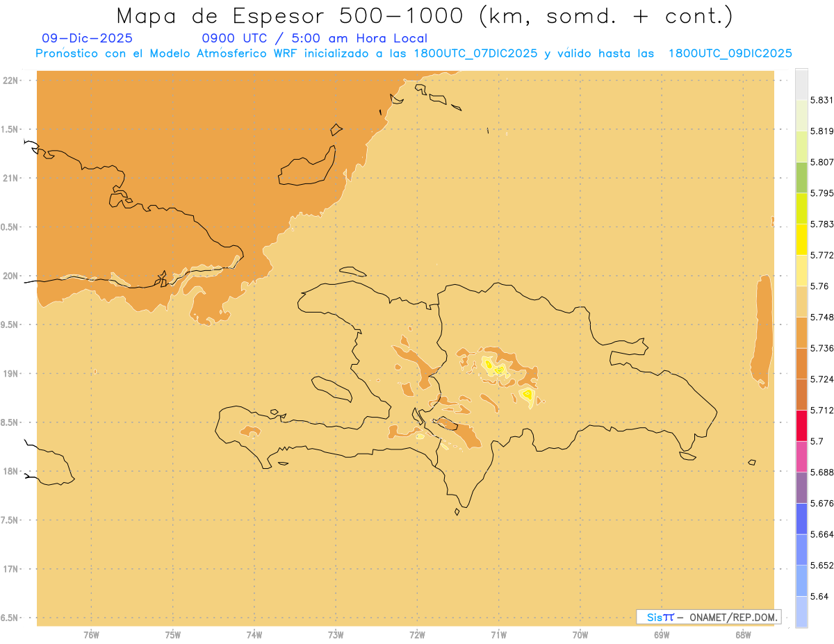The height and width of the screenshot is (644, 834).
Task: Click the "74W" longitude axis label
Action: click(x=254, y=635)
